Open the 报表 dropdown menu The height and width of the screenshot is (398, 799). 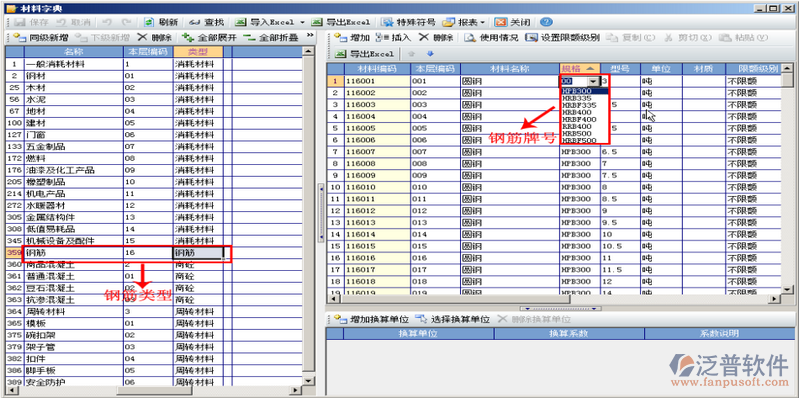(x=464, y=22)
